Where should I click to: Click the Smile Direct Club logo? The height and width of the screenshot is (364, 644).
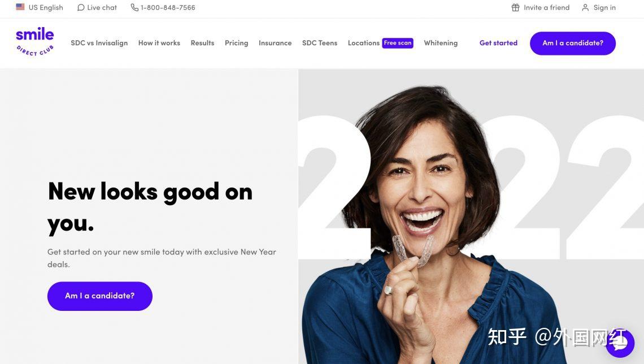[35, 41]
